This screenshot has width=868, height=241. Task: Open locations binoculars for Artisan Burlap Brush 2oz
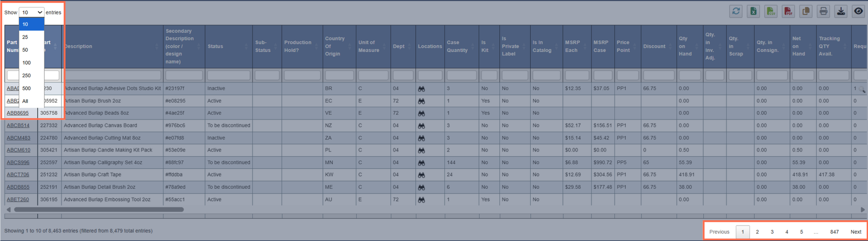pyautogui.click(x=421, y=101)
